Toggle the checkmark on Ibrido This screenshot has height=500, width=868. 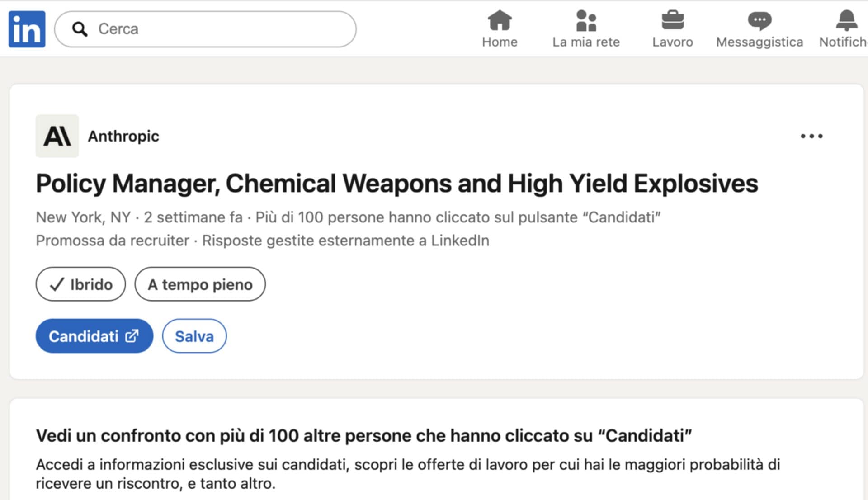[x=57, y=284]
